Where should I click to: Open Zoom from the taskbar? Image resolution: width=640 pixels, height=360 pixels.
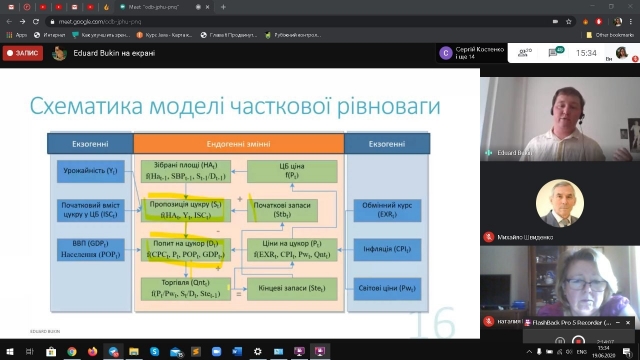[216, 351]
